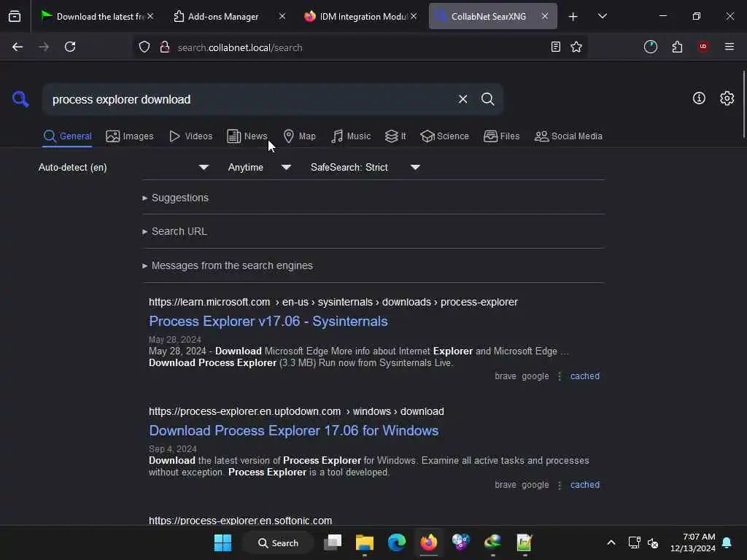
Task: Open a new tab with plus button
Action: (x=573, y=17)
